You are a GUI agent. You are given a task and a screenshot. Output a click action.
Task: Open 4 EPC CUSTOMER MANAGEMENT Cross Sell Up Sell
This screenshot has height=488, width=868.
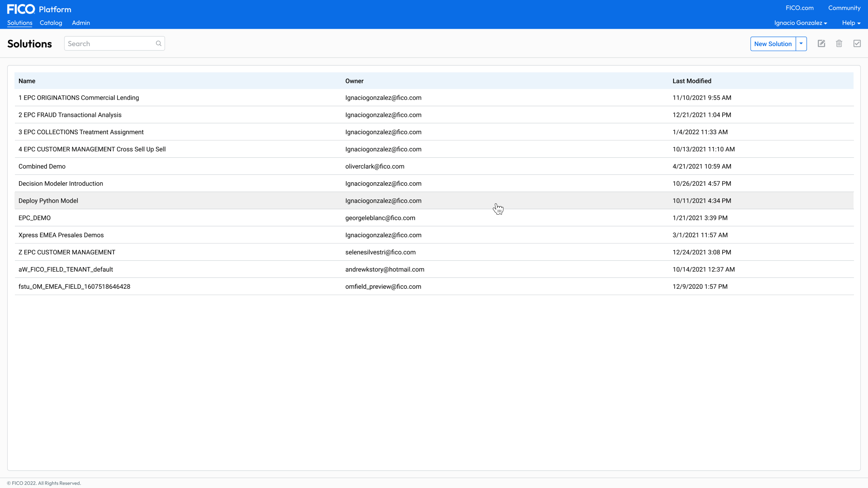(x=92, y=149)
